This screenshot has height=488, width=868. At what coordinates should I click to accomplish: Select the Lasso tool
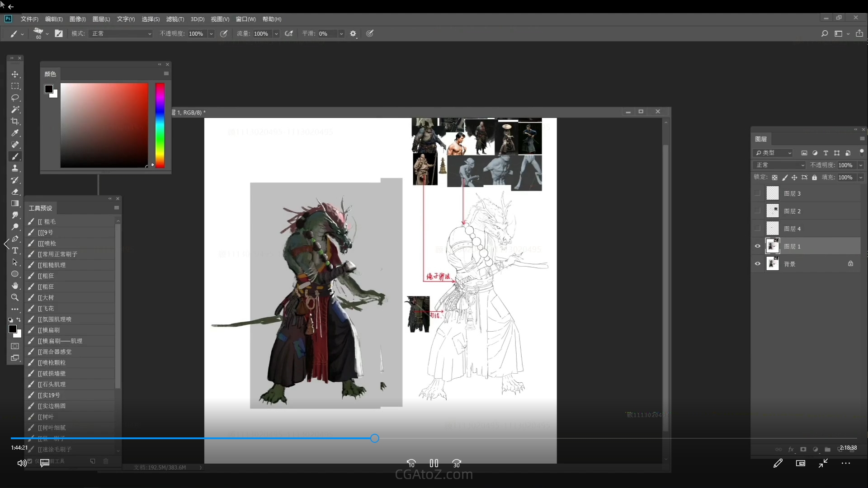[x=15, y=98]
